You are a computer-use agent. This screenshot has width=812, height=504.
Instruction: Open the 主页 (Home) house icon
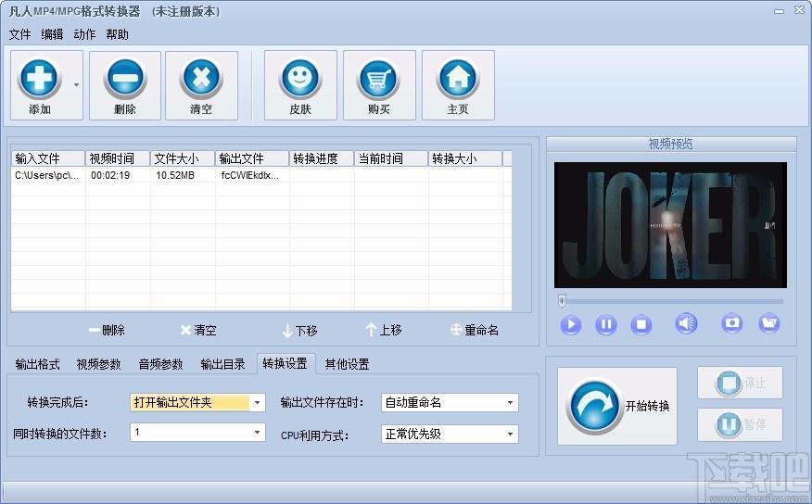[458, 79]
